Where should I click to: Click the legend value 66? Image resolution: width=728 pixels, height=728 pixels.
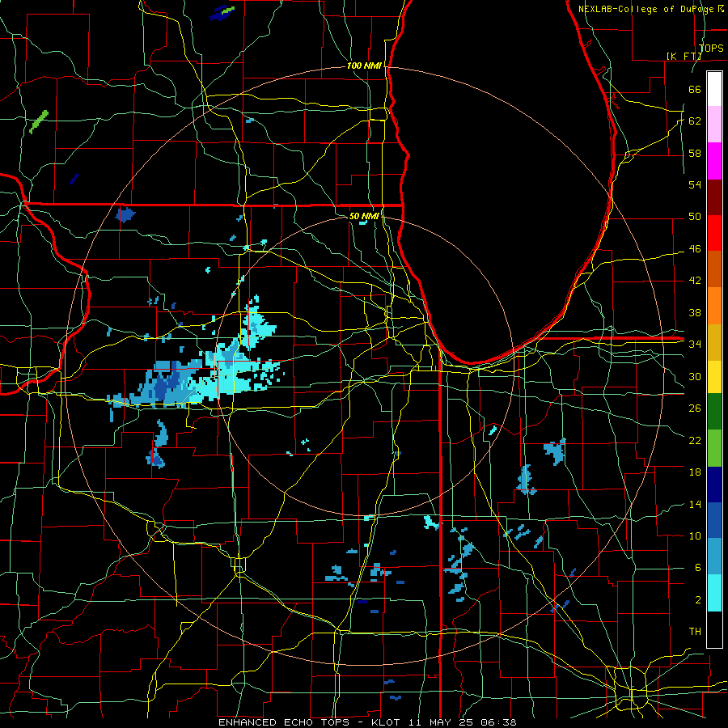695,89
